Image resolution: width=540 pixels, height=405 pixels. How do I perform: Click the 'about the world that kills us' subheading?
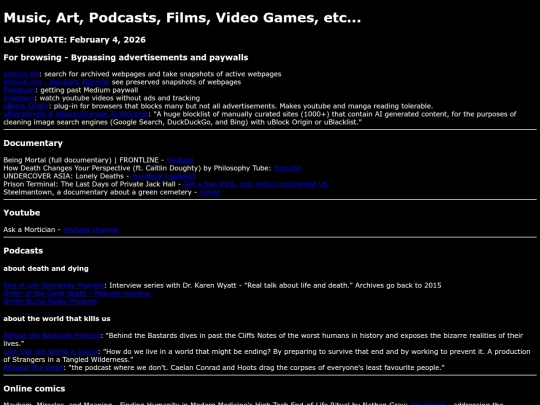pyautogui.click(x=57, y=319)
